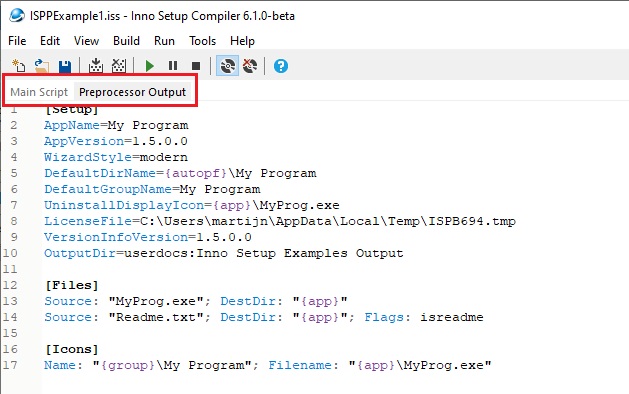Select the Preprocessor Output tab
This screenshot has height=394, width=629.
coord(132,92)
